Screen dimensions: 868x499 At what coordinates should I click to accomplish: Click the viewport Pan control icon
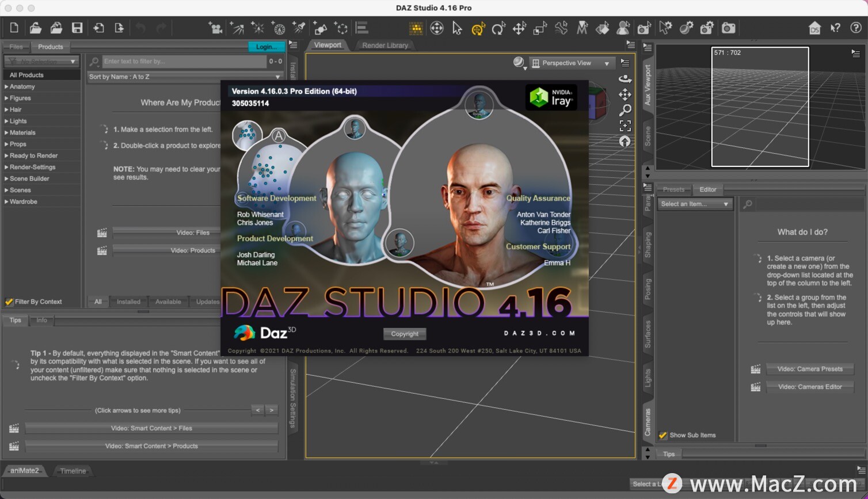point(625,94)
